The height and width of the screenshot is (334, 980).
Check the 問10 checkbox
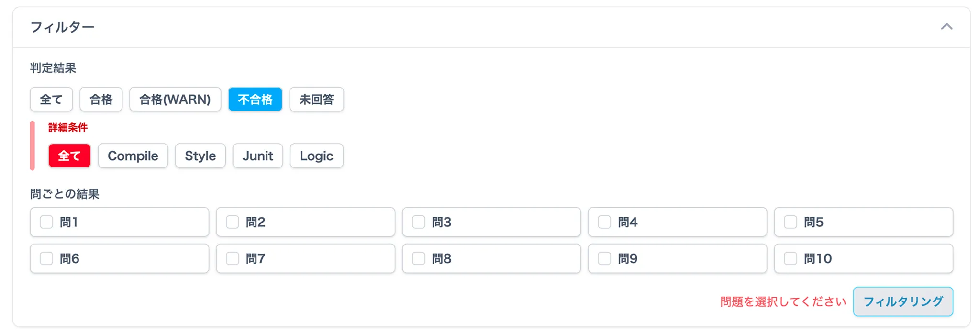(791, 258)
